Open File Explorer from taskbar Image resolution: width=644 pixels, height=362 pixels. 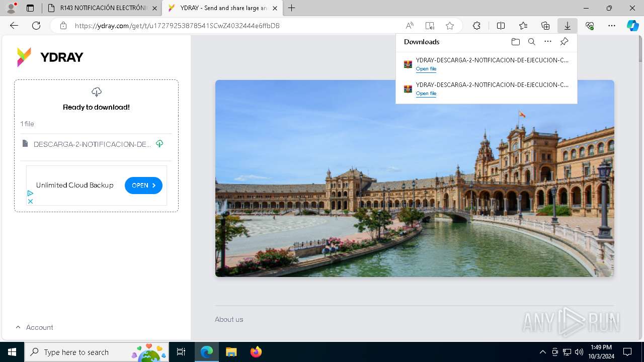pyautogui.click(x=231, y=352)
